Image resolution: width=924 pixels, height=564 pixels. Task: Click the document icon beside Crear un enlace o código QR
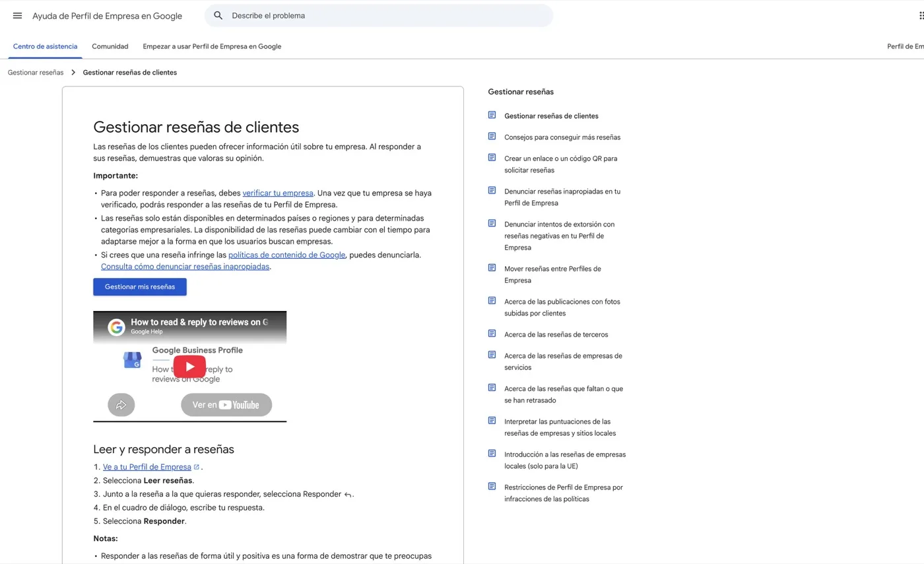pos(492,157)
